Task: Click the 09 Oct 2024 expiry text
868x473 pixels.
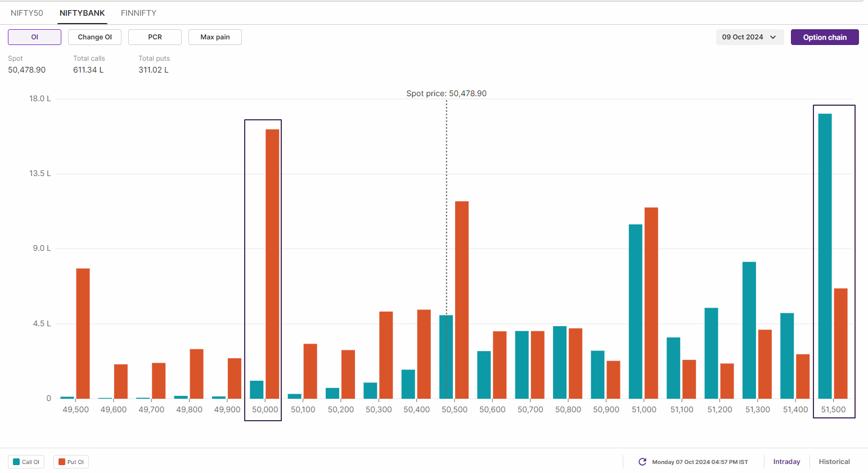Action: click(743, 37)
